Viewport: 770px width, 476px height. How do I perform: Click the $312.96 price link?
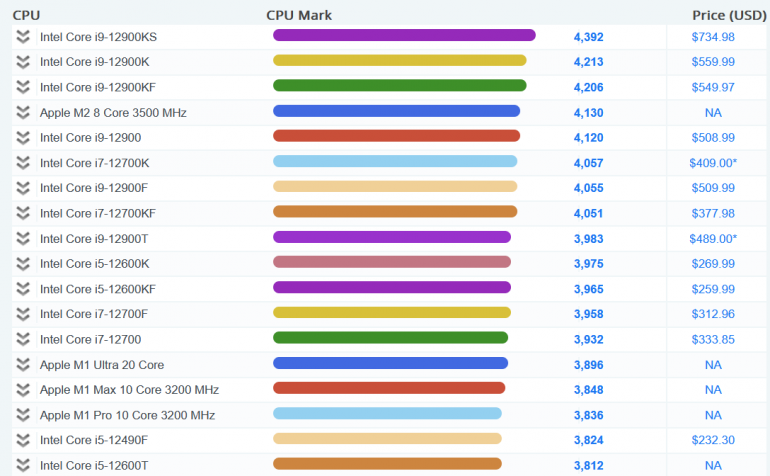[x=713, y=314]
